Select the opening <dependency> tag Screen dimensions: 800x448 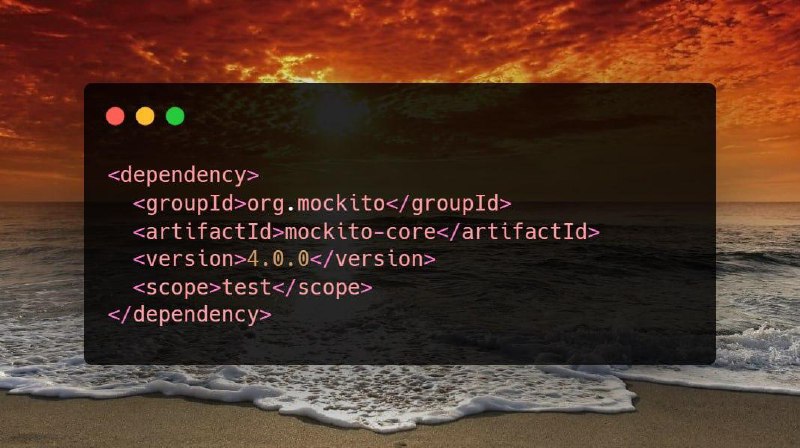(184, 176)
